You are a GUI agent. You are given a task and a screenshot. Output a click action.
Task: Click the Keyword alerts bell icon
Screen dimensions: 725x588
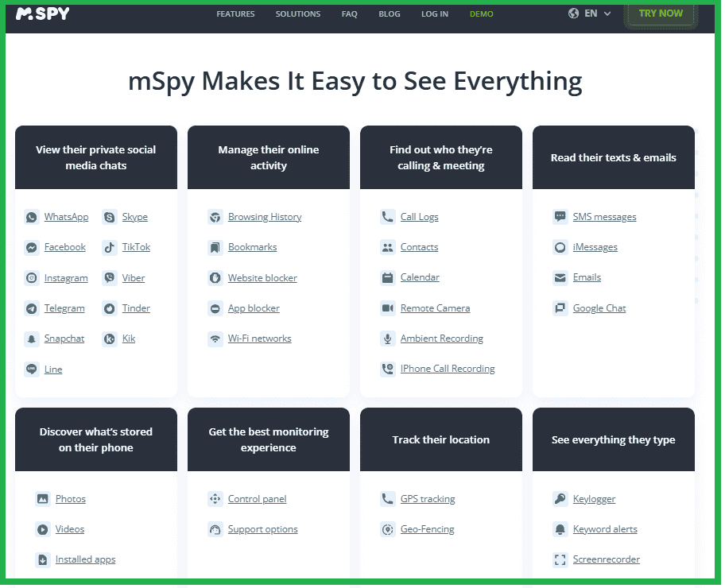pyautogui.click(x=560, y=529)
